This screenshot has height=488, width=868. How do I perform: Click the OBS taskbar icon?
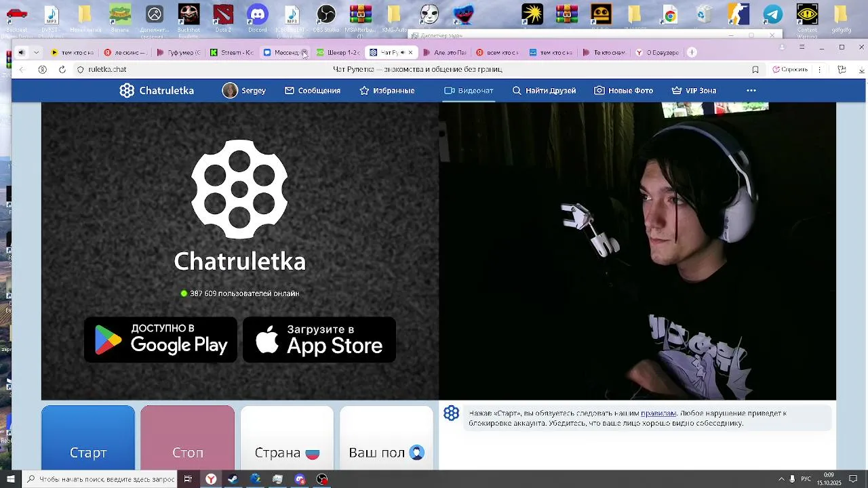coord(322,479)
